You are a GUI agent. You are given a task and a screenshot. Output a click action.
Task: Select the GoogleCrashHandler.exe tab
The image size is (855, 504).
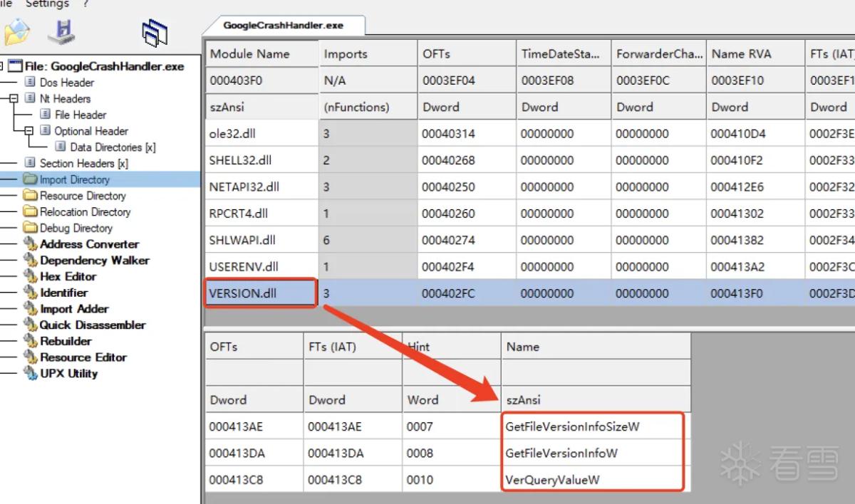pyautogui.click(x=284, y=26)
